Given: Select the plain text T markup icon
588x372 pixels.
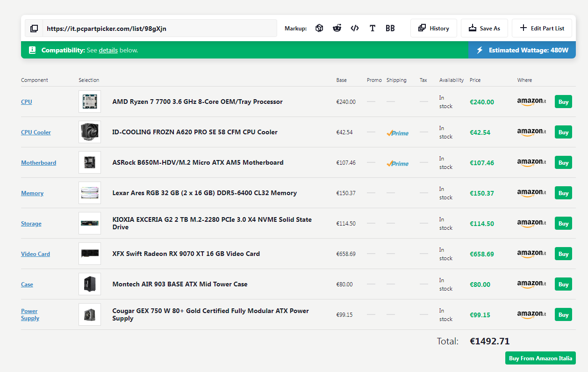Looking at the screenshot, I should click(373, 28).
